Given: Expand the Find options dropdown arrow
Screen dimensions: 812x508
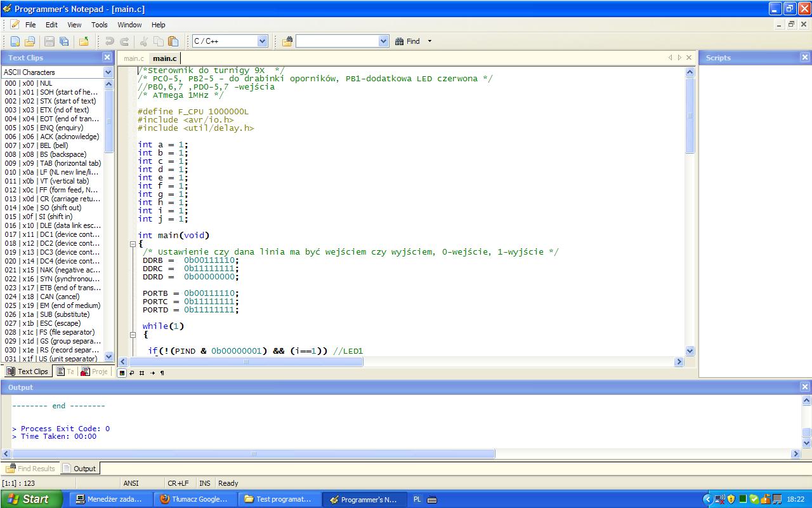Looking at the screenshot, I should point(429,41).
